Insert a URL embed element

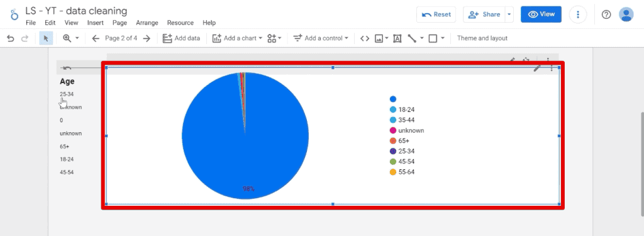(x=365, y=38)
